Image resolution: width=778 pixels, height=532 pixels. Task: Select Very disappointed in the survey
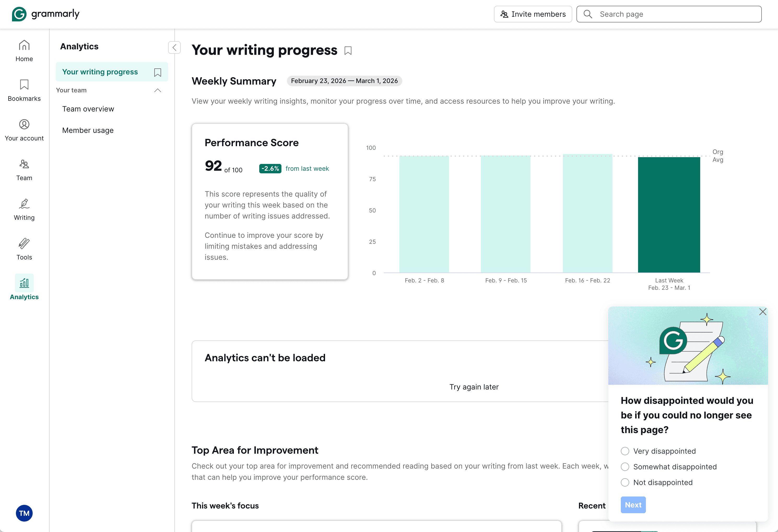(625, 451)
